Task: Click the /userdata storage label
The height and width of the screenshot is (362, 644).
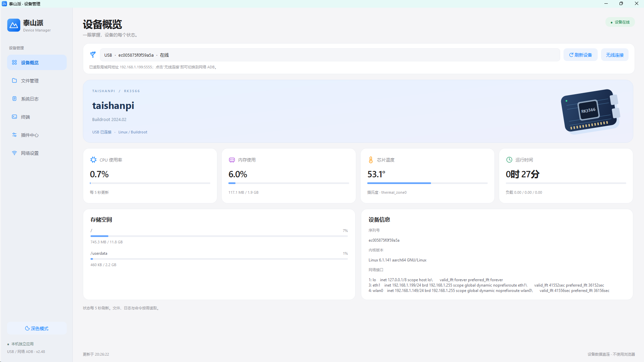Action: (99, 253)
